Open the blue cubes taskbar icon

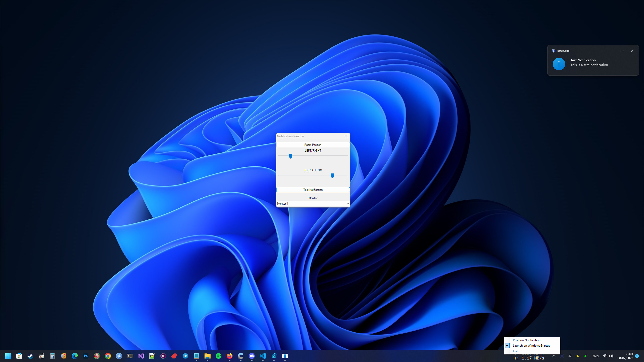(274, 356)
